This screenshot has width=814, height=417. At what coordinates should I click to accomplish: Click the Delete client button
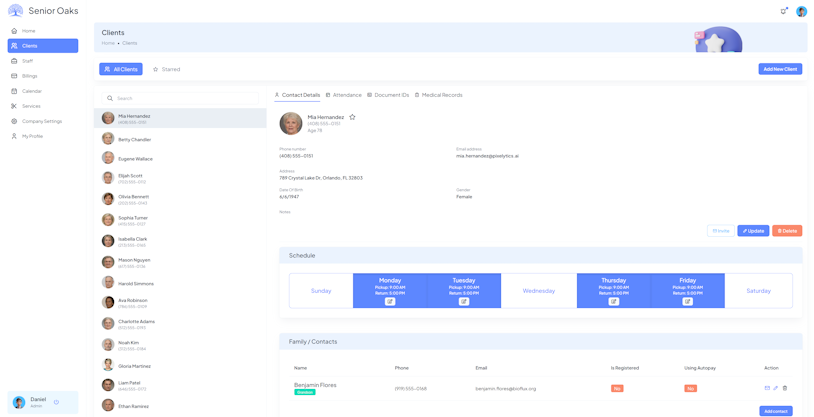[x=787, y=231]
